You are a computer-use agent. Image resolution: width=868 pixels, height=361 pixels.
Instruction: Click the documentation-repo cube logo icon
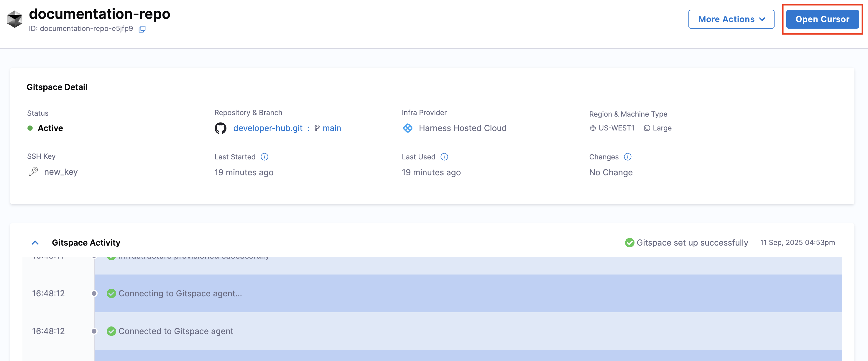(x=15, y=19)
